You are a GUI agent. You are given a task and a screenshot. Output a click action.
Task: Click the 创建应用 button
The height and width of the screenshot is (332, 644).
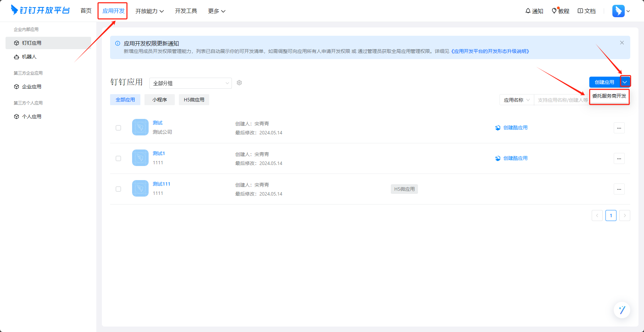[604, 82]
